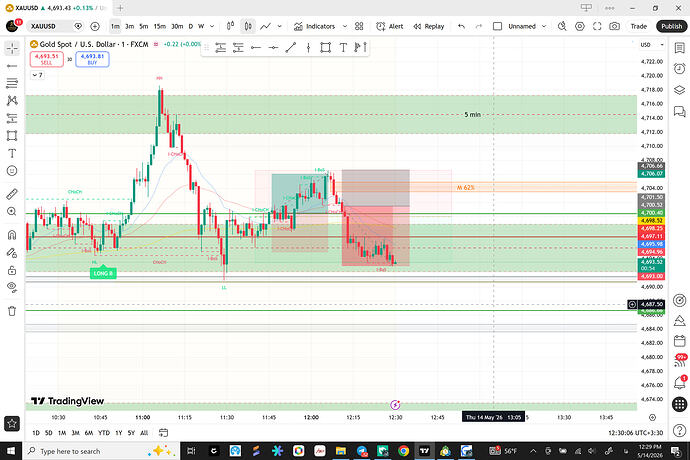Select the zoom in tool
690x460 pixels.
click(x=12, y=212)
